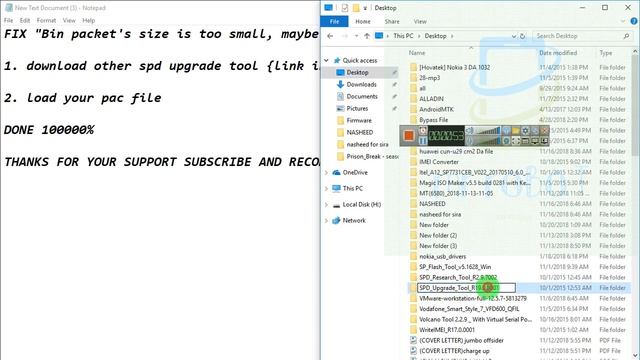Expand OneDrive in navigation pane
Screen dimensions: 640x360
(327, 173)
